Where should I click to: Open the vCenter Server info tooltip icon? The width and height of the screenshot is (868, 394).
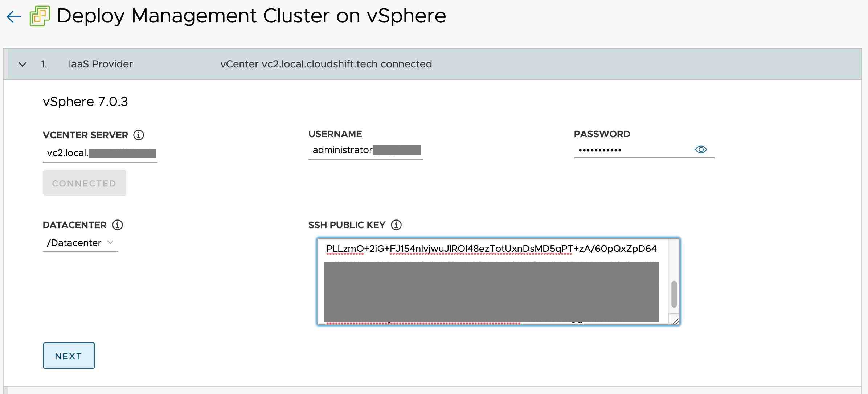(139, 135)
